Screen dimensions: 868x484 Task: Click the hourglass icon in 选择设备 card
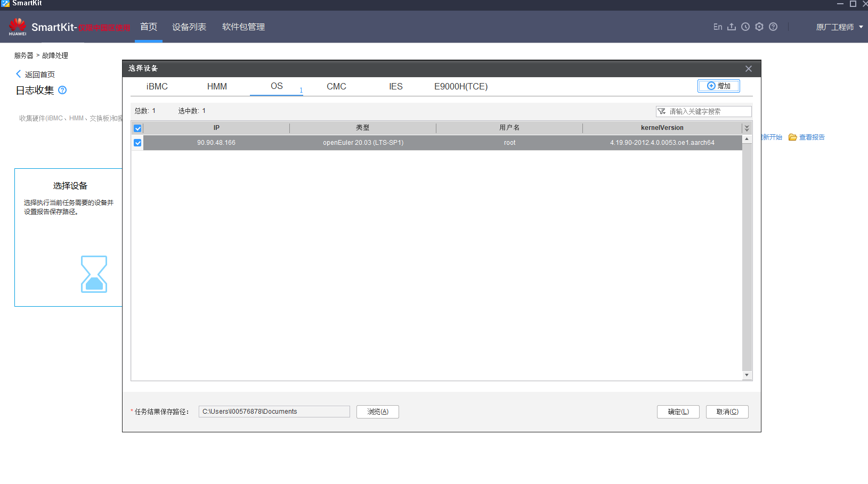click(x=94, y=274)
